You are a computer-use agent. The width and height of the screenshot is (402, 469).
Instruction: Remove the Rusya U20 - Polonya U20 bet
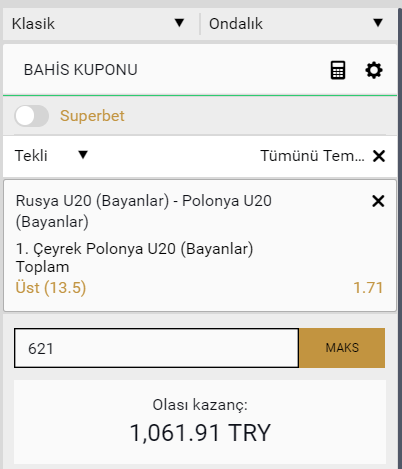pos(378,201)
